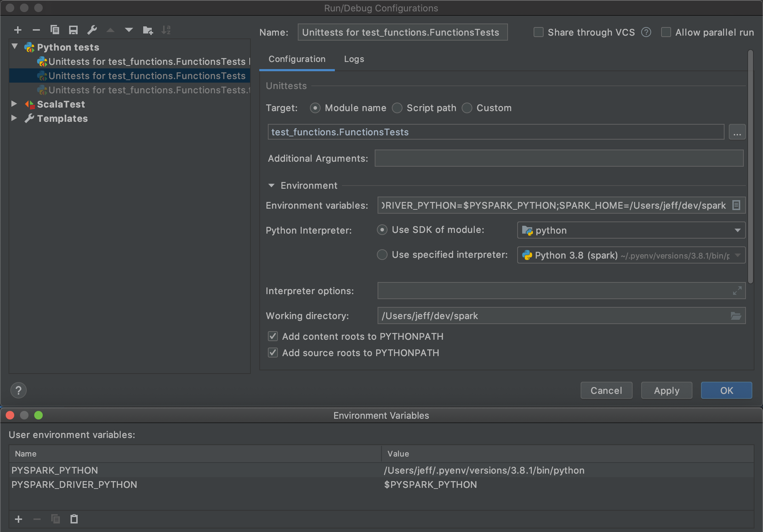Click the copy configuration icon

(x=54, y=30)
